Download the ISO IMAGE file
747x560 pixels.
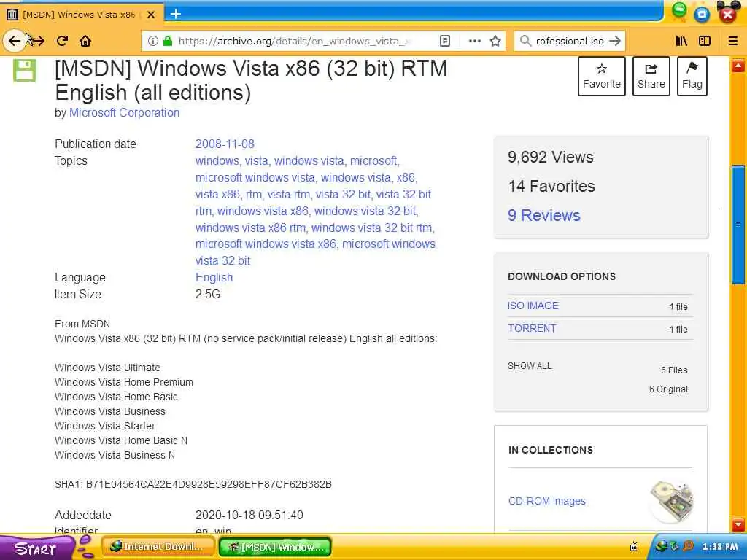[533, 306]
